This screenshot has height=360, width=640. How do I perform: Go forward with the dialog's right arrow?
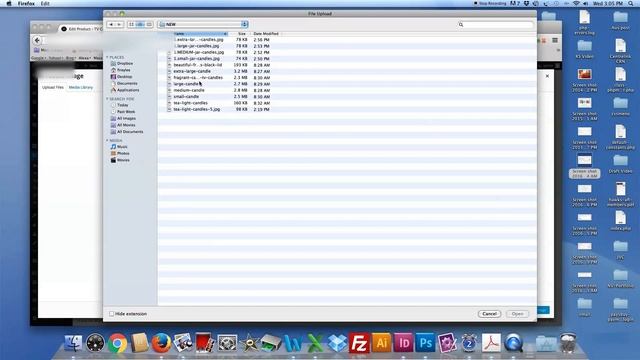pyautogui.click(x=119, y=24)
